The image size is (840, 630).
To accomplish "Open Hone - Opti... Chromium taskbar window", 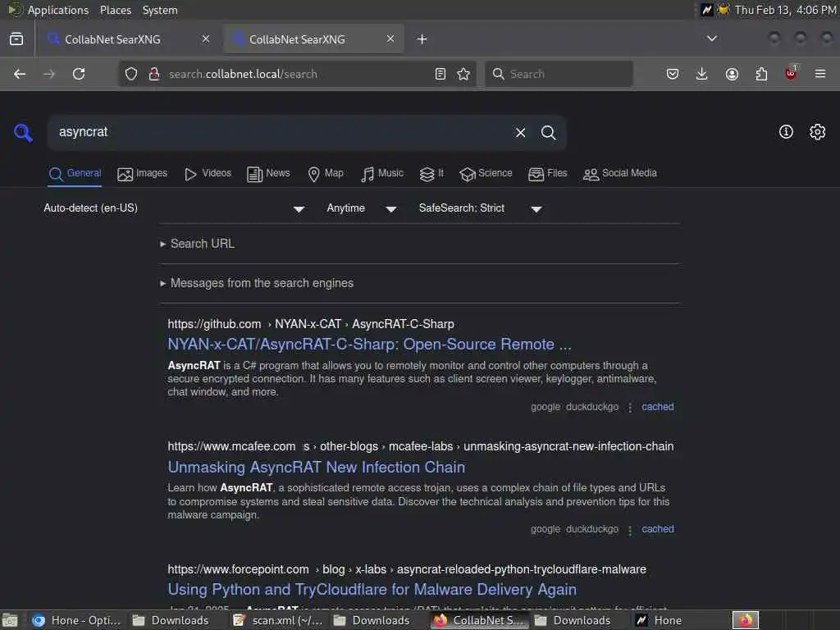I will point(76,620).
